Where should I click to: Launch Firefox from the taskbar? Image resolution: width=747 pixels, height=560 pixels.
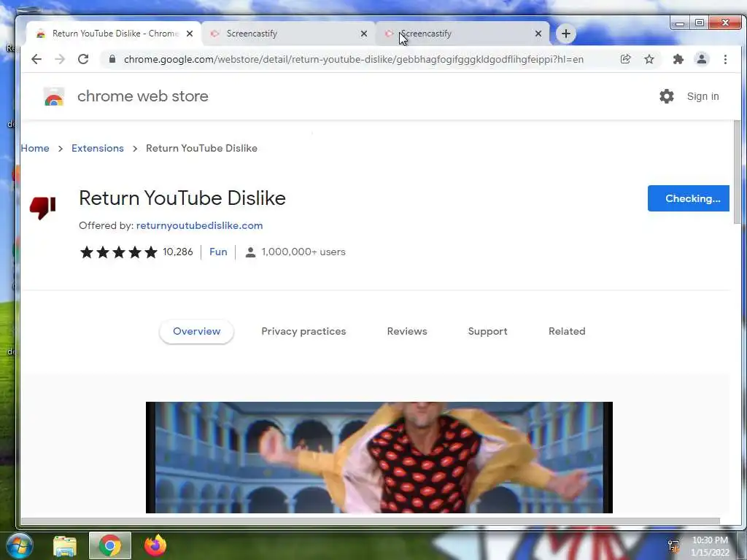tap(155, 545)
